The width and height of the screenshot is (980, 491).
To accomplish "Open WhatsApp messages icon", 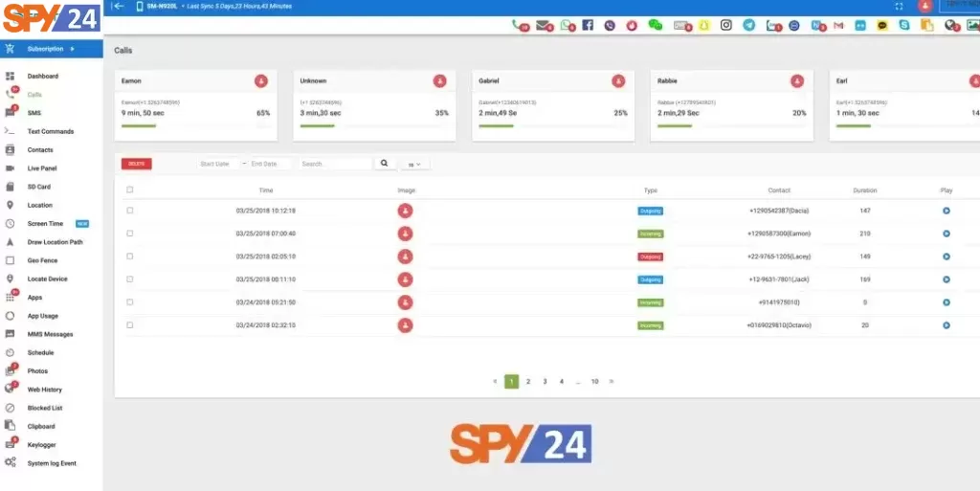I will 567,26.
